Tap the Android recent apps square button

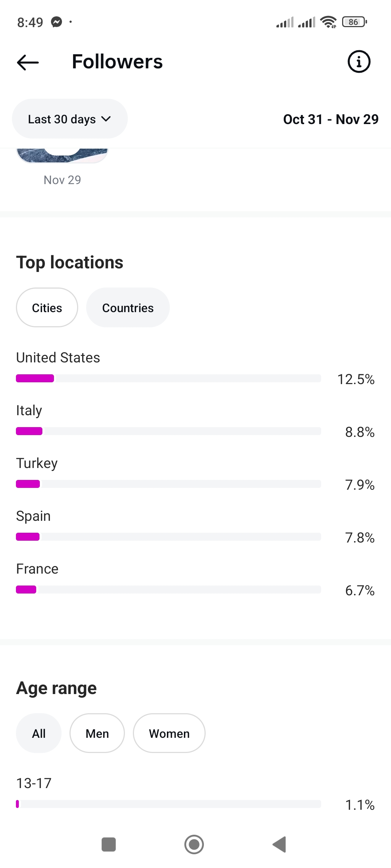coord(109,844)
